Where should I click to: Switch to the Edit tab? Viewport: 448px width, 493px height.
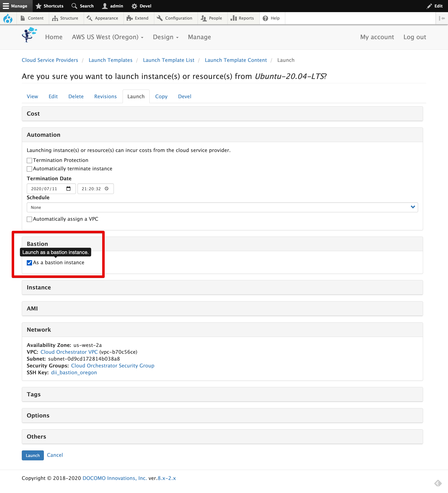53,96
